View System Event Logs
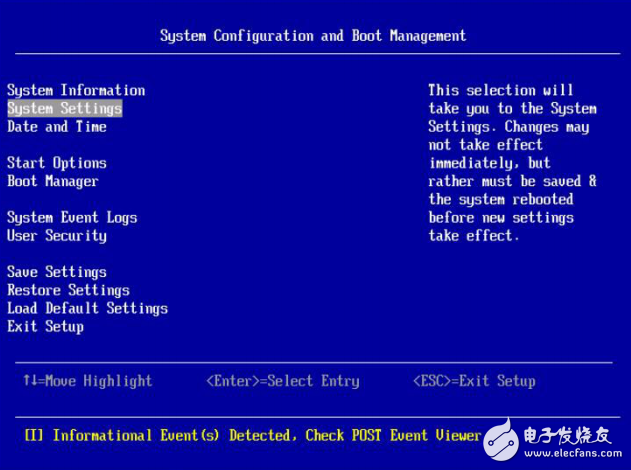631x470 pixels. (x=72, y=217)
